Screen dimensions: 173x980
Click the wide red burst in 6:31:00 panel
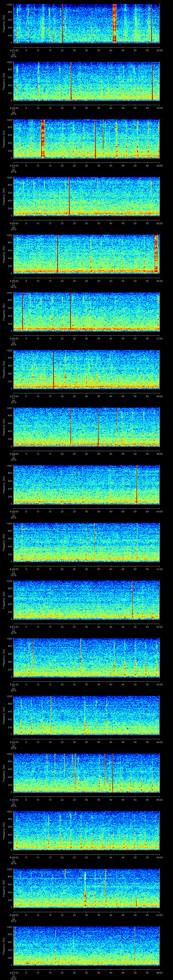pyautogui.click(x=114, y=23)
